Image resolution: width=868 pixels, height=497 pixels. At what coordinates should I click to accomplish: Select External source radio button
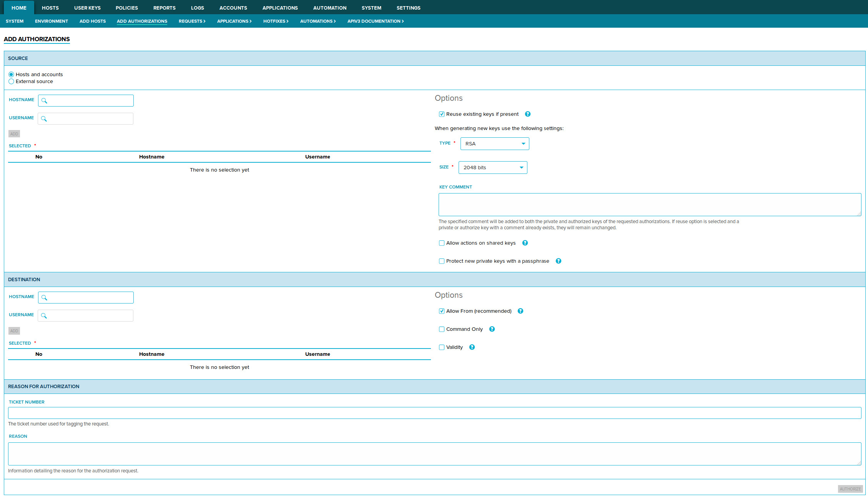[x=11, y=81]
